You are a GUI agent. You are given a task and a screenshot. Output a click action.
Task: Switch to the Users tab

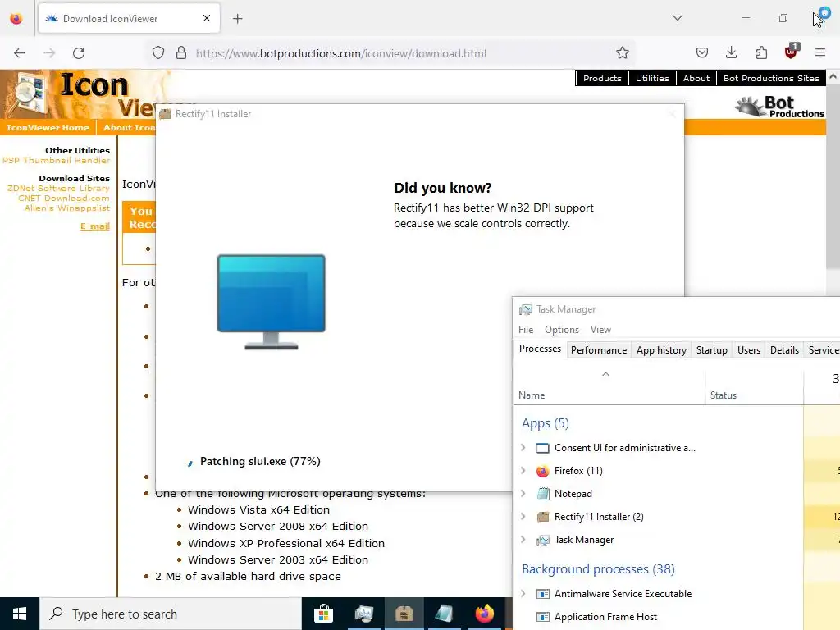(x=749, y=349)
